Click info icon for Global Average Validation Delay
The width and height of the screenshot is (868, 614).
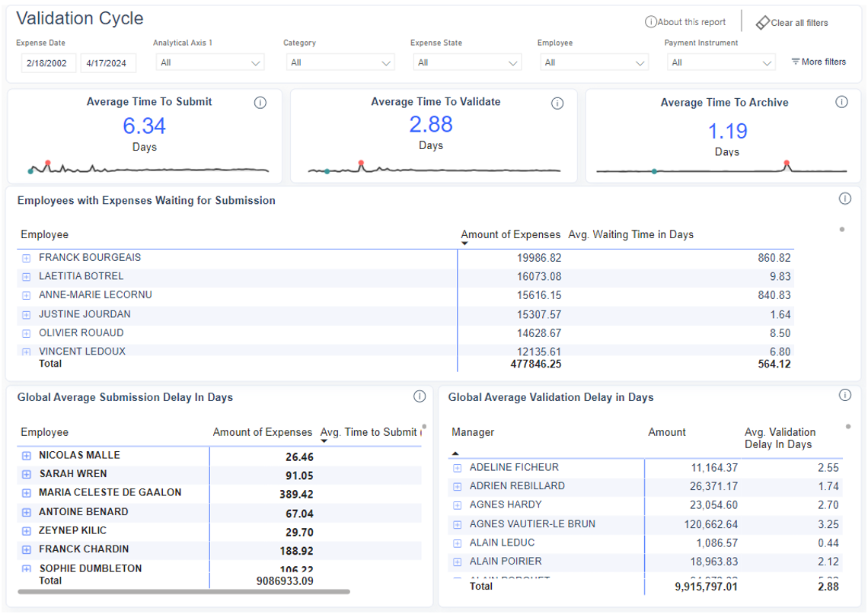(844, 395)
